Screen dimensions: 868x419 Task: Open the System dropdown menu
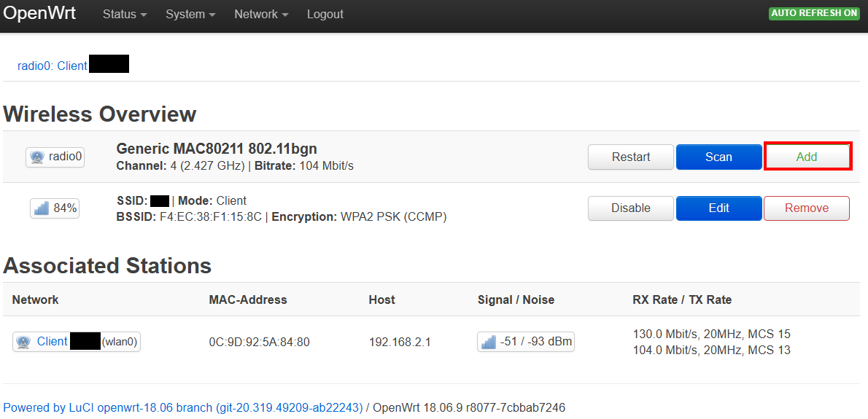pyautogui.click(x=190, y=15)
